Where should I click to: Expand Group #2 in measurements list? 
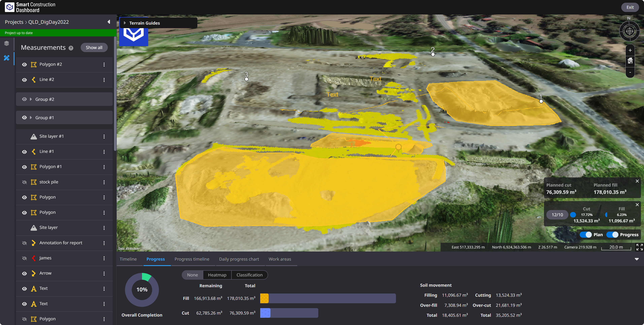point(31,99)
